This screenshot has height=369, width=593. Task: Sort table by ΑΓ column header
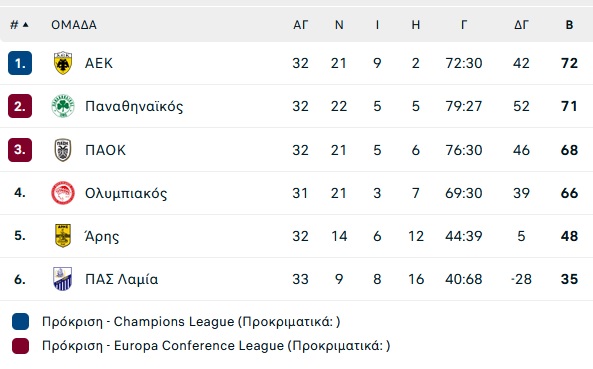301,25
